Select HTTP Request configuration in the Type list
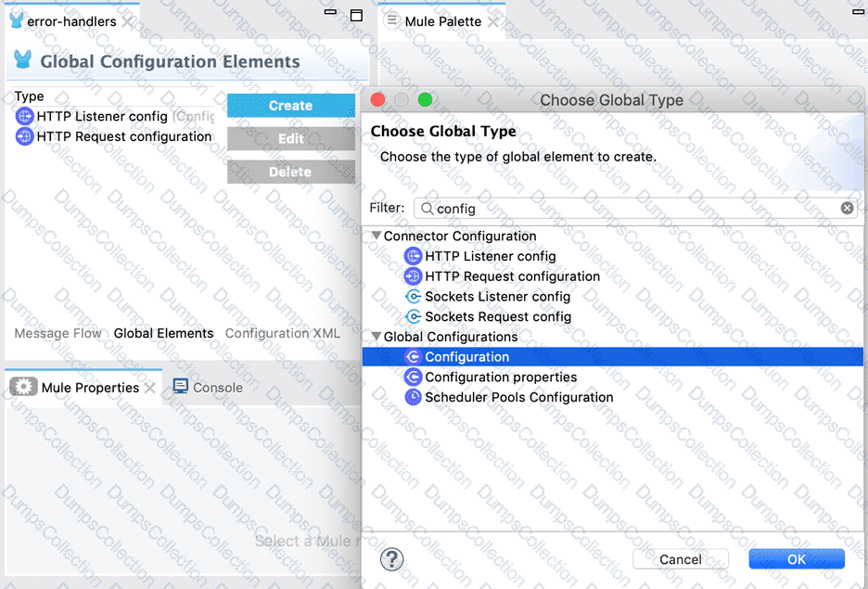868x589 pixels. (124, 136)
